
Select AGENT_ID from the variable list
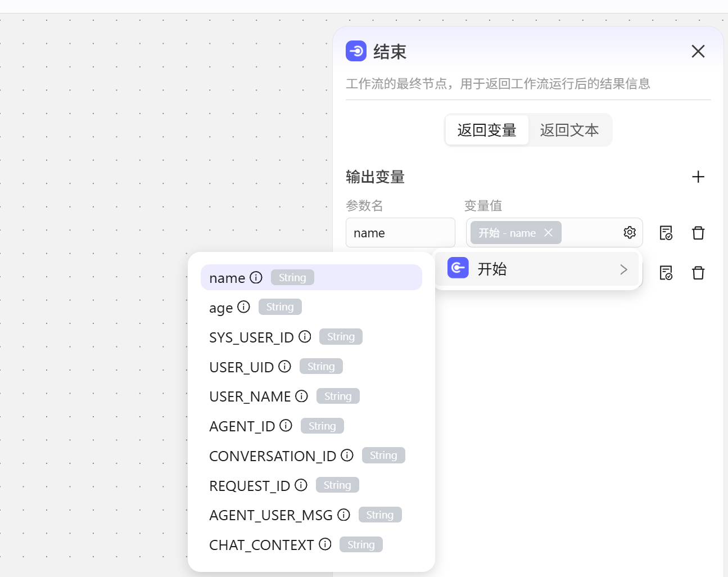coord(242,426)
